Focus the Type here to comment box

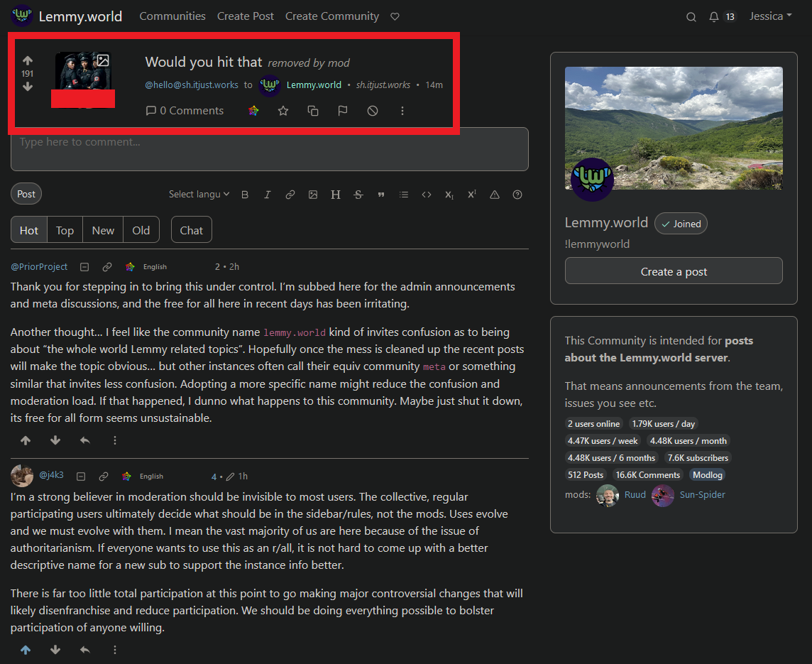(x=269, y=149)
